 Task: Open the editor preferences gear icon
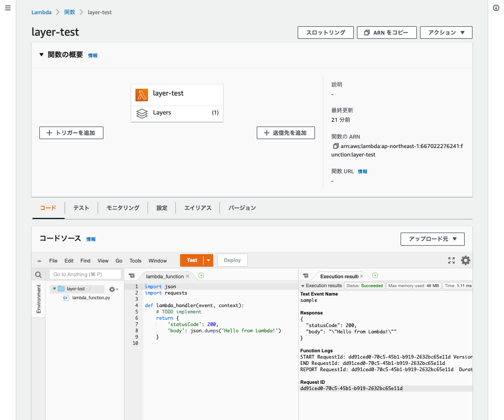point(465,260)
